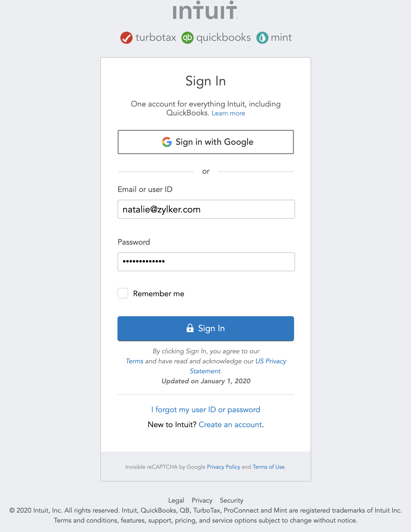Enable the Remember me checkbox
The width and height of the screenshot is (411, 532).
click(x=123, y=293)
